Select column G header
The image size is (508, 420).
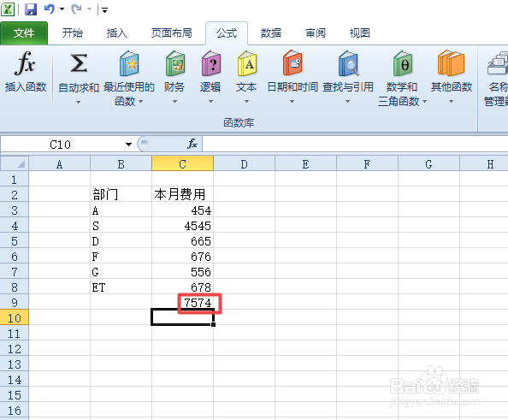click(x=428, y=164)
